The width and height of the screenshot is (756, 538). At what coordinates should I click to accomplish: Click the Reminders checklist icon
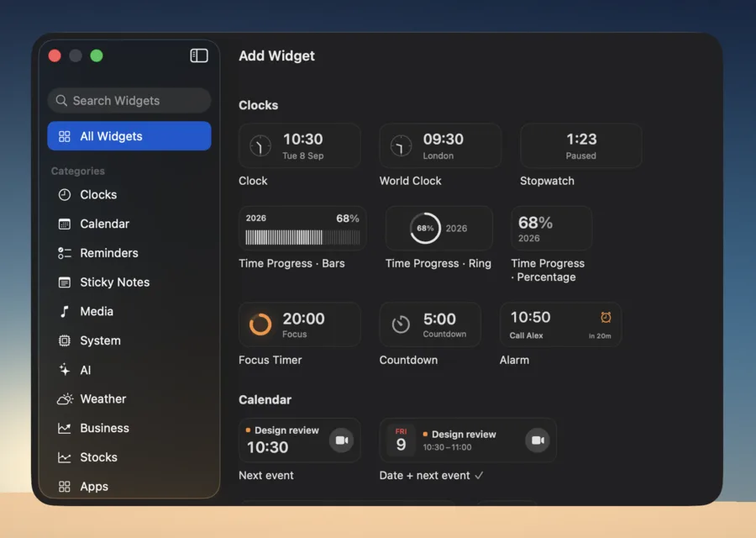pos(64,253)
